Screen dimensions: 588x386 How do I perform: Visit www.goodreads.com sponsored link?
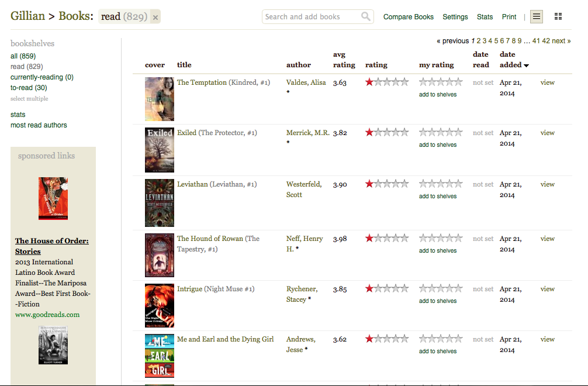click(47, 315)
